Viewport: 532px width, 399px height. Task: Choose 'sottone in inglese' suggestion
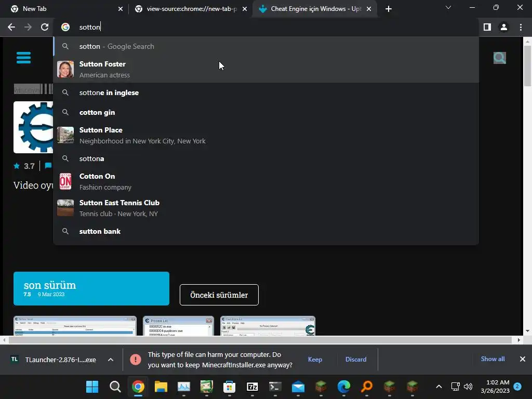(x=266, y=92)
